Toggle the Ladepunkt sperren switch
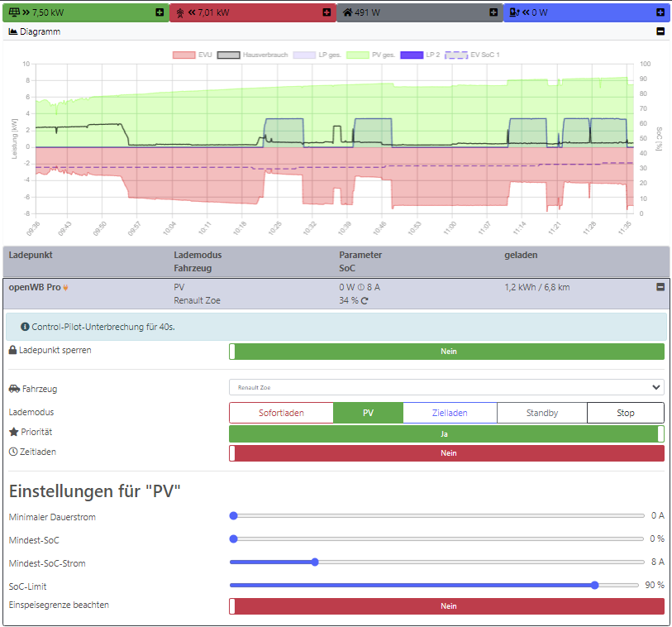 pos(446,352)
